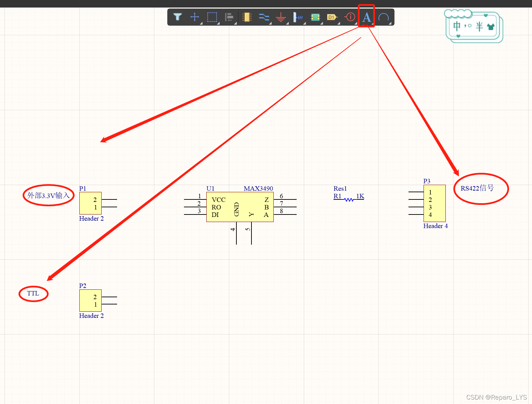Screen dimensions: 532x404
Task: Select the Place Part chip icon
Action: (247, 17)
